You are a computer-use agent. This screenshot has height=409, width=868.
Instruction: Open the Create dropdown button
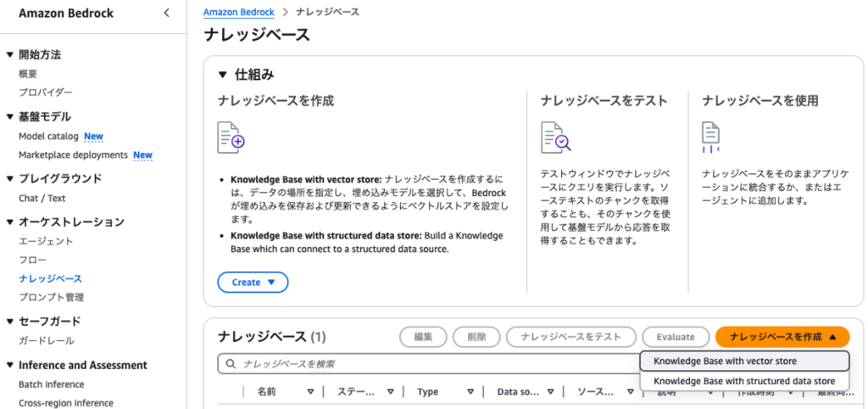(253, 282)
